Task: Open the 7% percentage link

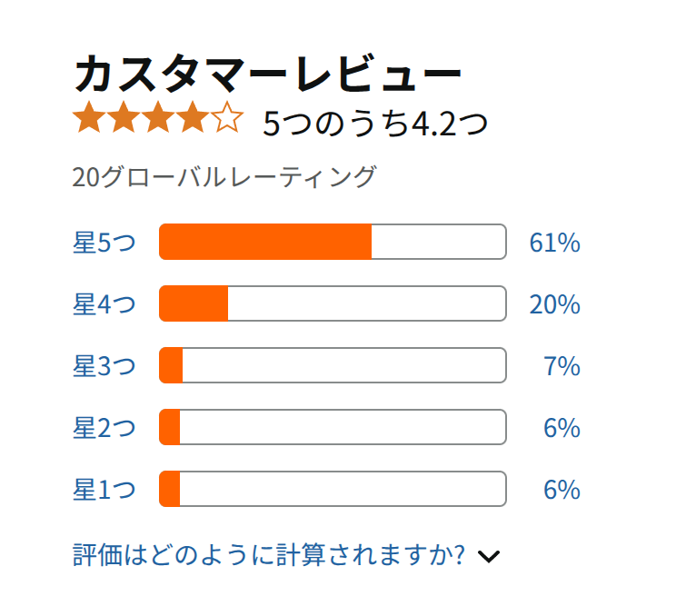Action: click(562, 366)
